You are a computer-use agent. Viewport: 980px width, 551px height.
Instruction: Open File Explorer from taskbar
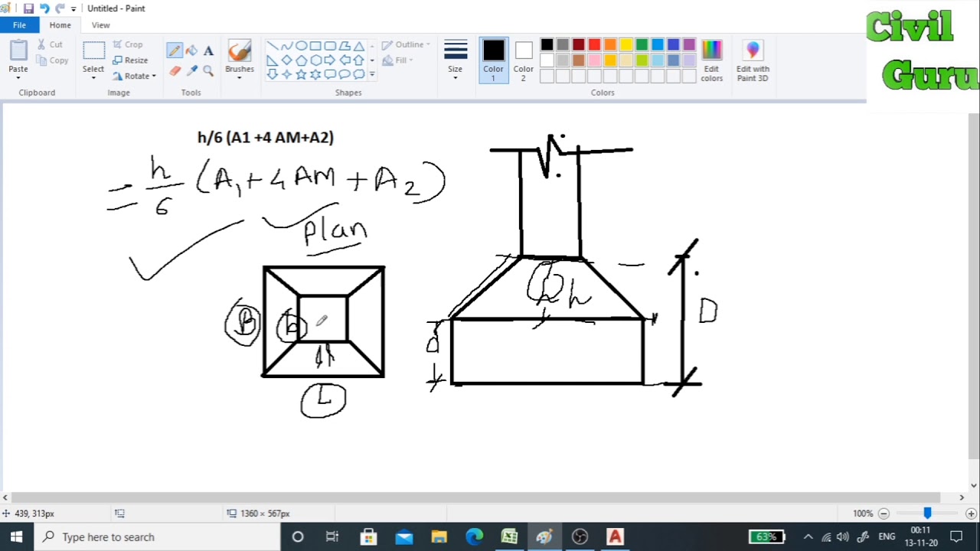pos(439,536)
